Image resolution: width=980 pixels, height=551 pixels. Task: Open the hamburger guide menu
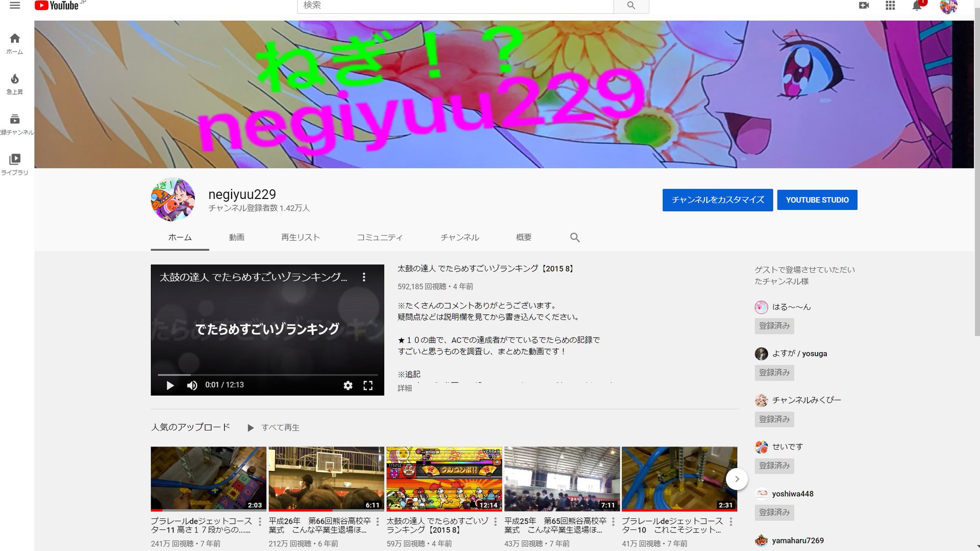[15, 6]
